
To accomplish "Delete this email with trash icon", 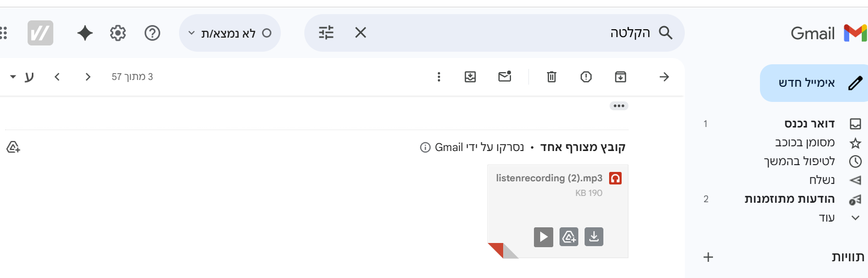I will [x=551, y=77].
